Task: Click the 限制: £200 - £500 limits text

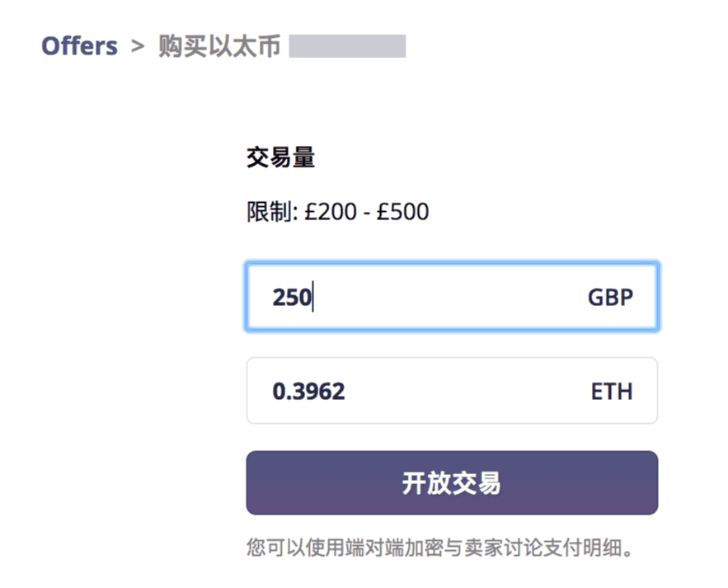Action: pyautogui.click(x=336, y=212)
